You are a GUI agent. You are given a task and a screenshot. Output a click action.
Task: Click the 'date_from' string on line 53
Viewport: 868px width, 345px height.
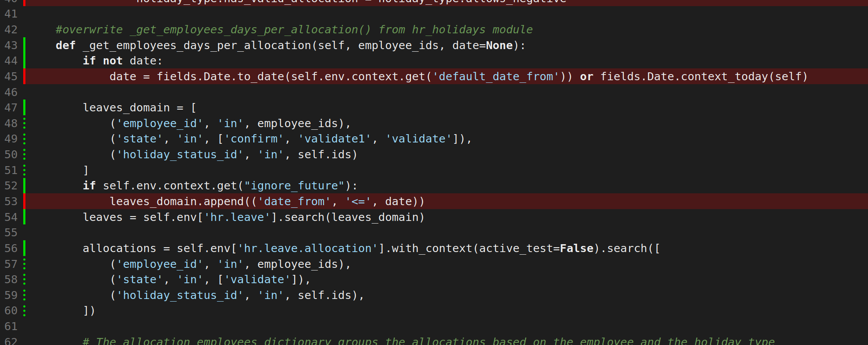click(x=294, y=201)
